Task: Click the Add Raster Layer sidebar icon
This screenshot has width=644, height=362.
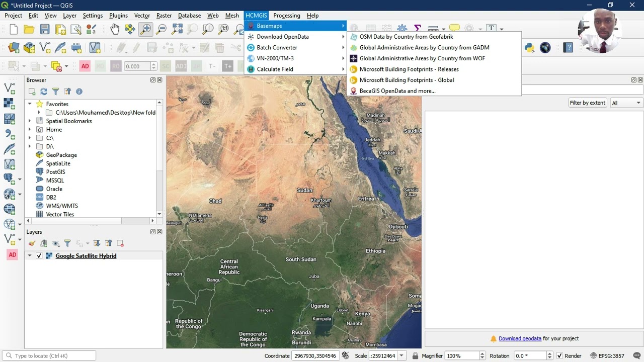Action: pos(9,104)
